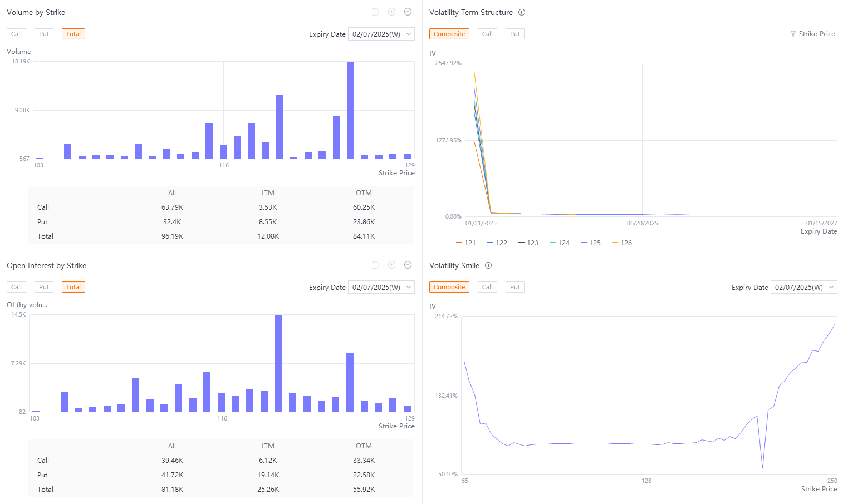Zoom in on Volume by Strike chart

pyautogui.click(x=391, y=12)
